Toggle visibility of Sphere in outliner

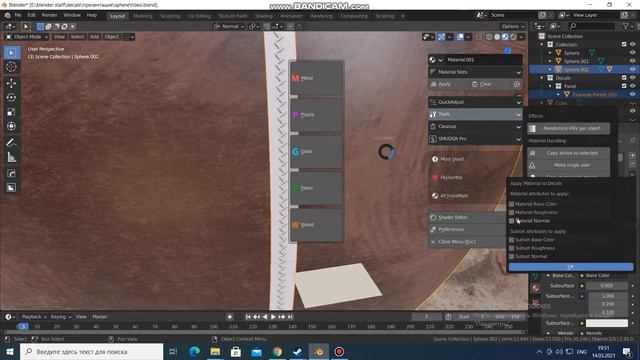pos(632,53)
